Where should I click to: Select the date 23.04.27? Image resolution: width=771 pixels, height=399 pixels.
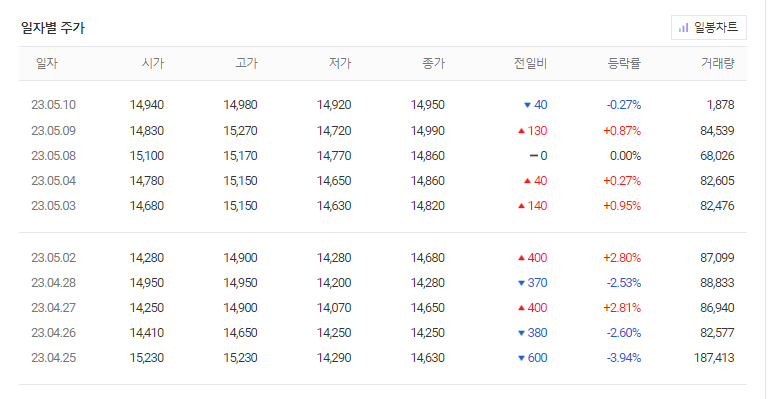54,308
